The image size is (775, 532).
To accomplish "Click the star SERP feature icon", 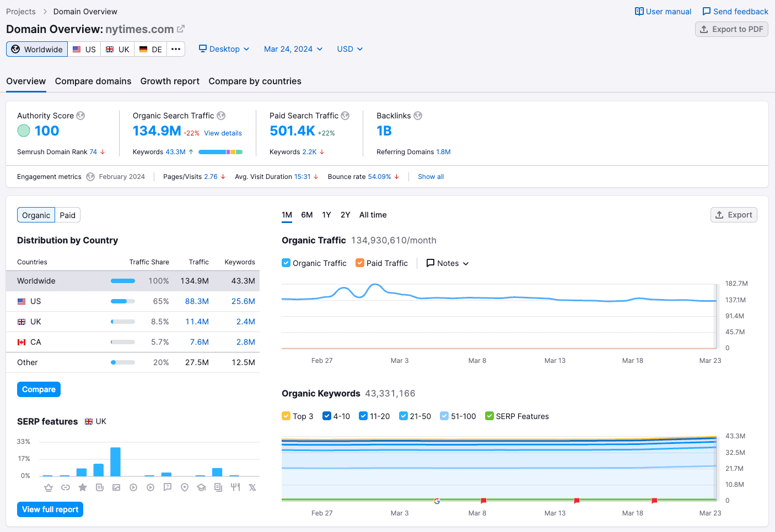I will click(83, 487).
